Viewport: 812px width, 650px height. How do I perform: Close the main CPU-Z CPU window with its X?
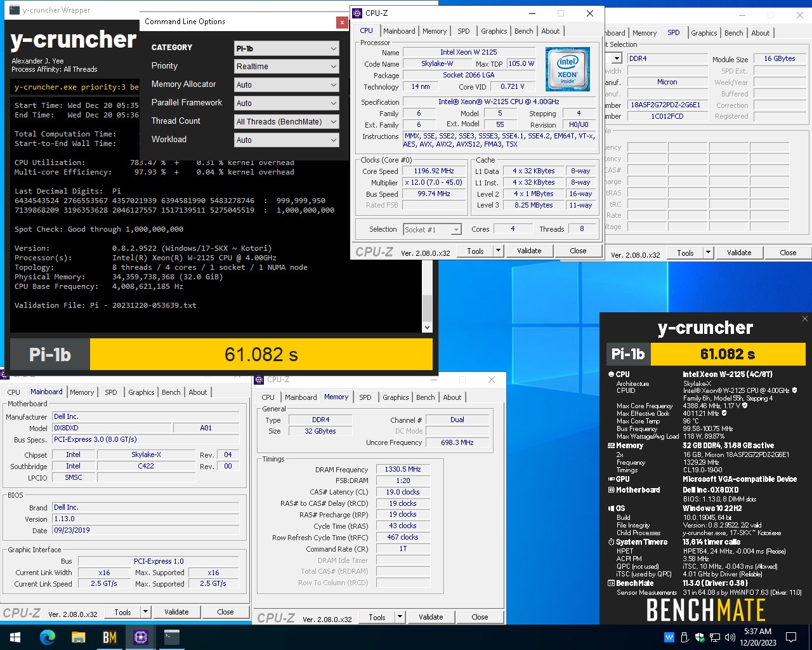click(590, 13)
